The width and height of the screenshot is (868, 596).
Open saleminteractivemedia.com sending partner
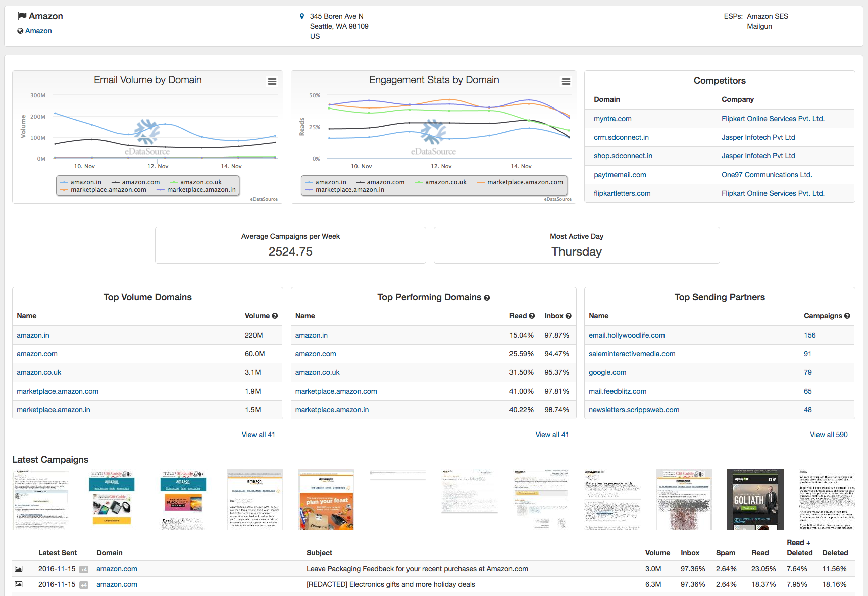pos(632,354)
